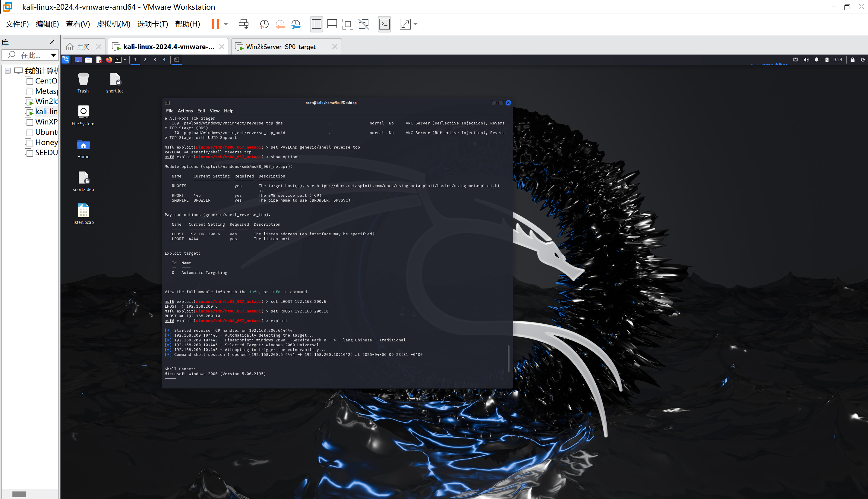The width and height of the screenshot is (868, 499).
Task: Pause the virtual machine with orange button
Action: (215, 24)
